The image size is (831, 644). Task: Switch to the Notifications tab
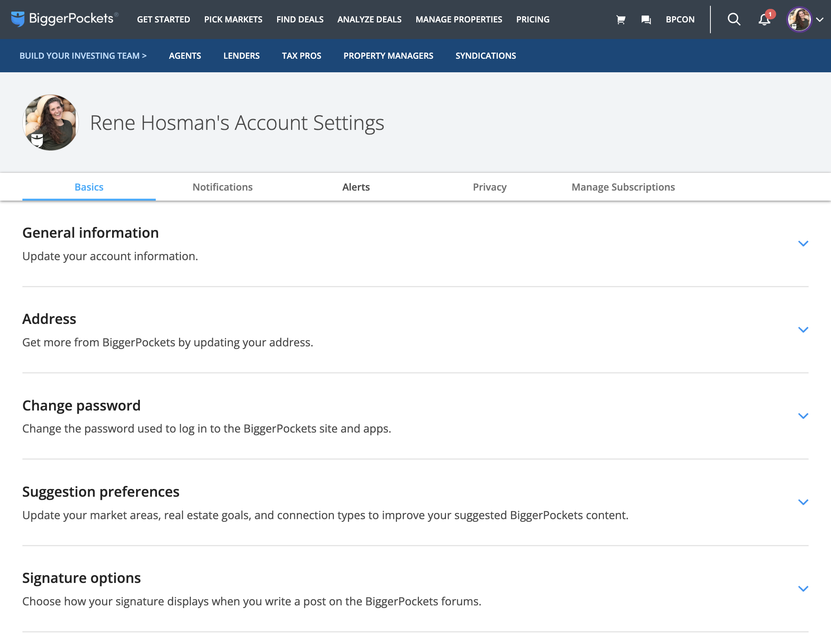tap(223, 187)
